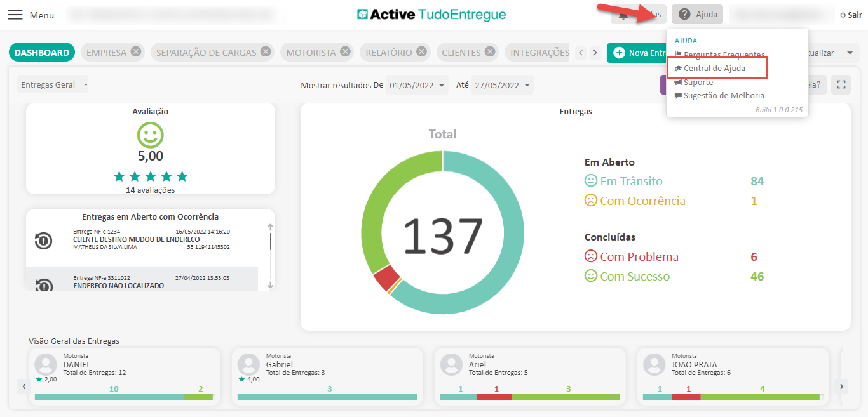This screenshot has height=417, width=868.
Task: Choose Suporte from help menu
Action: [x=698, y=82]
